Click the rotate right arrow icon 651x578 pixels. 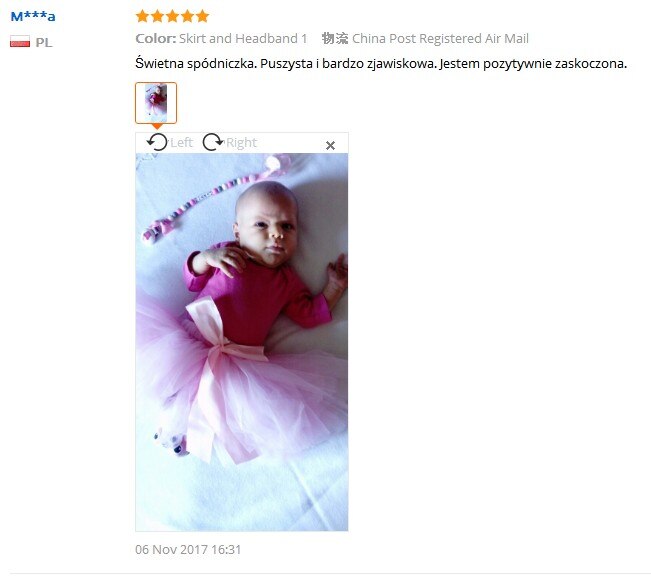tap(213, 142)
